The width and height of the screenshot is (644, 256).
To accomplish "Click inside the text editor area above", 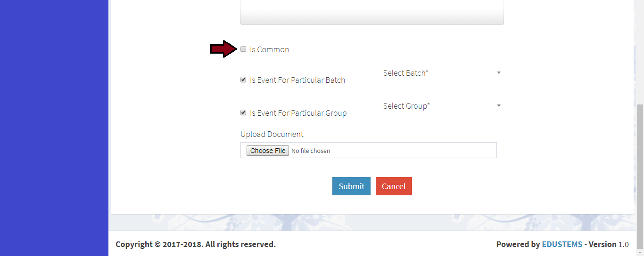I will click(372, 5).
